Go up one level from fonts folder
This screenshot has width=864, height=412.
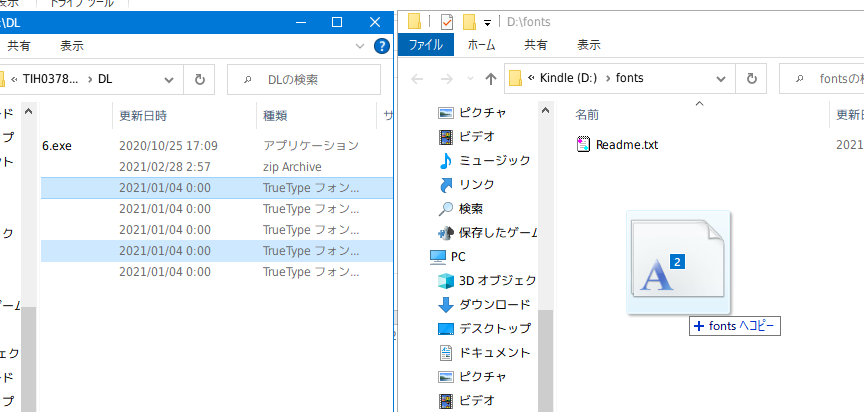coord(491,78)
